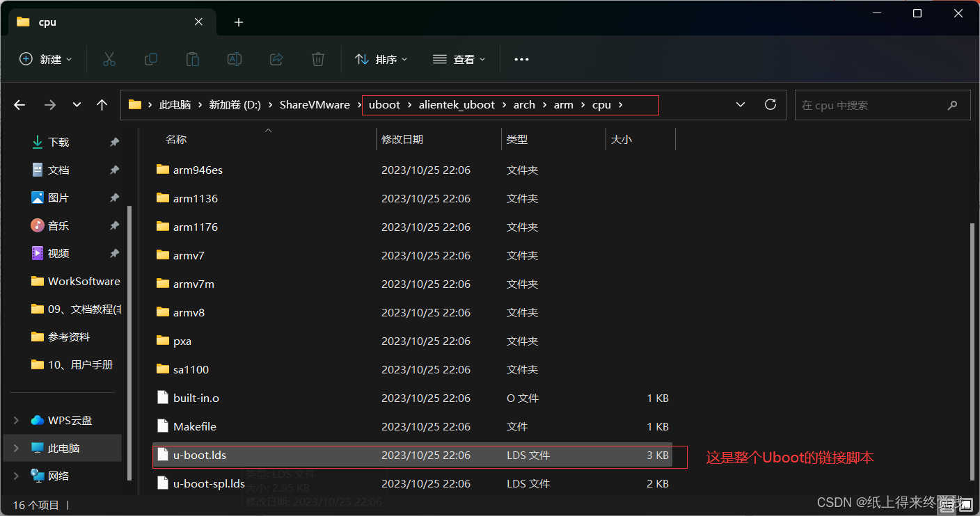The width and height of the screenshot is (980, 516).
Task: Click the Share icon in toolbar
Action: pyautogui.click(x=276, y=59)
